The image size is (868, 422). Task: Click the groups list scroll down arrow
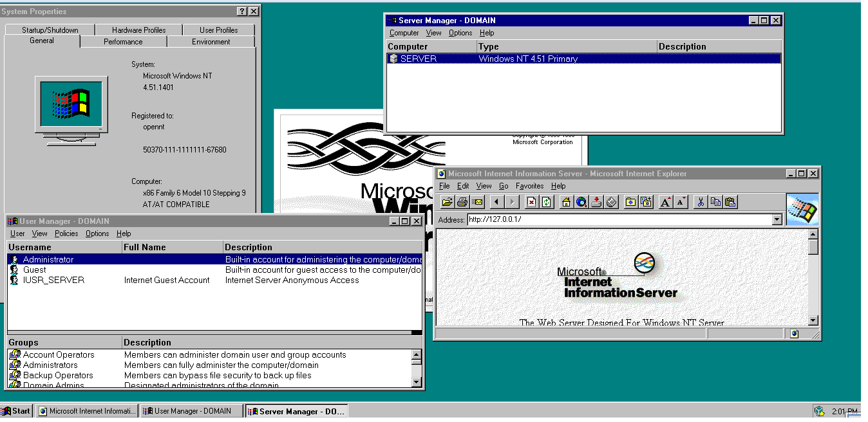417,382
